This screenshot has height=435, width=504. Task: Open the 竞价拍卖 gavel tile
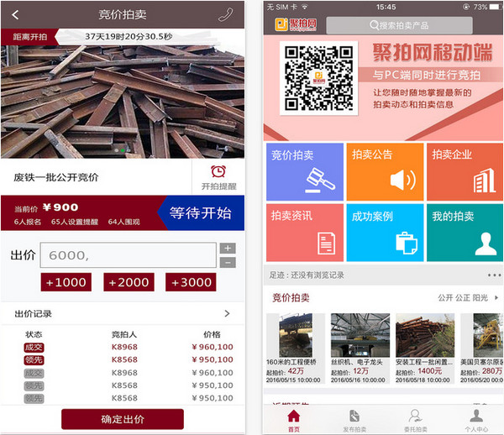point(305,172)
